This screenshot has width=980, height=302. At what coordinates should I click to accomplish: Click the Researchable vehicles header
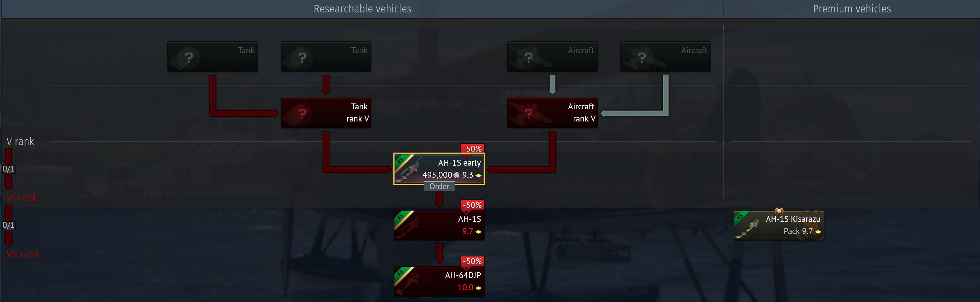tap(362, 9)
